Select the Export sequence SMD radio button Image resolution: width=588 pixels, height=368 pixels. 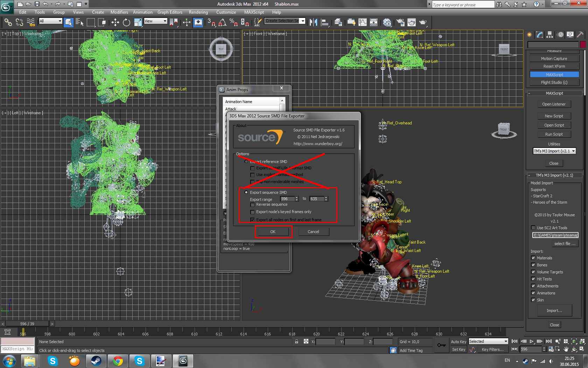pyautogui.click(x=246, y=192)
